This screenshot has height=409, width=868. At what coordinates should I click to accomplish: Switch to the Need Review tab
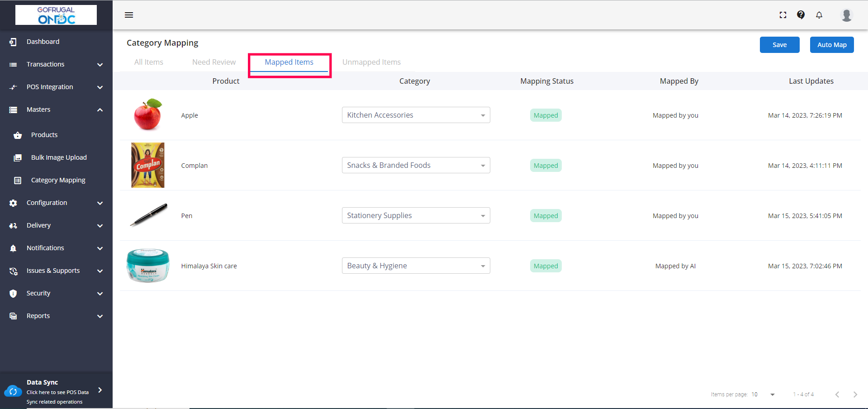(214, 62)
